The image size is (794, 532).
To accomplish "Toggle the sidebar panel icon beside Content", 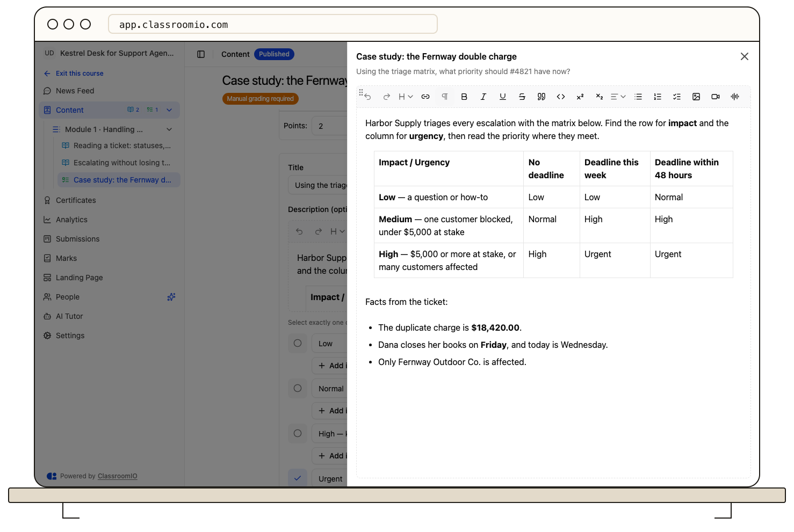I will click(201, 54).
